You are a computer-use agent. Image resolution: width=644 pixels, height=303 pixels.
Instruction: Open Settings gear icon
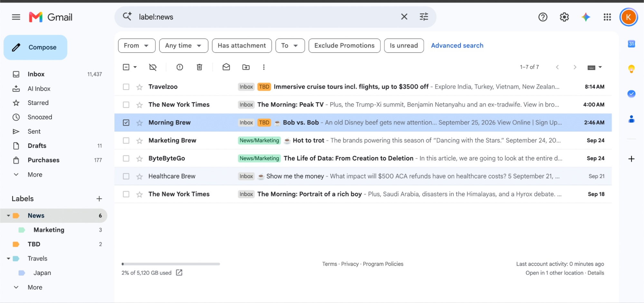pyautogui.click(x=564, y=17)
